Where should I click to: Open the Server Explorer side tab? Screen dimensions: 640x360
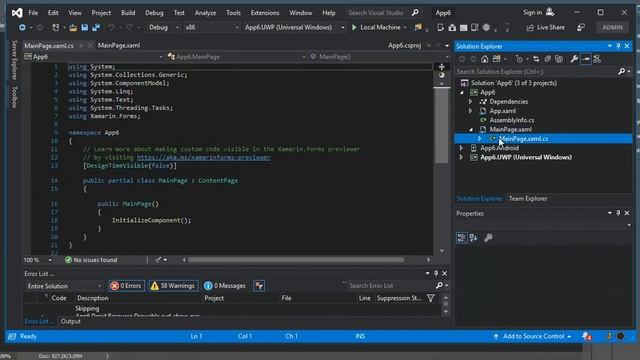click(14, 60)
